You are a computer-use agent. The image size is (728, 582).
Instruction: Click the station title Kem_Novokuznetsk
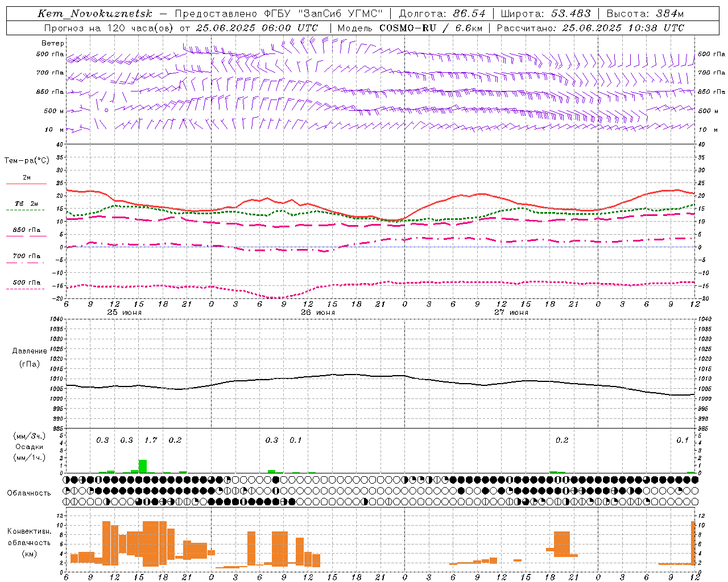coord(94,14)
